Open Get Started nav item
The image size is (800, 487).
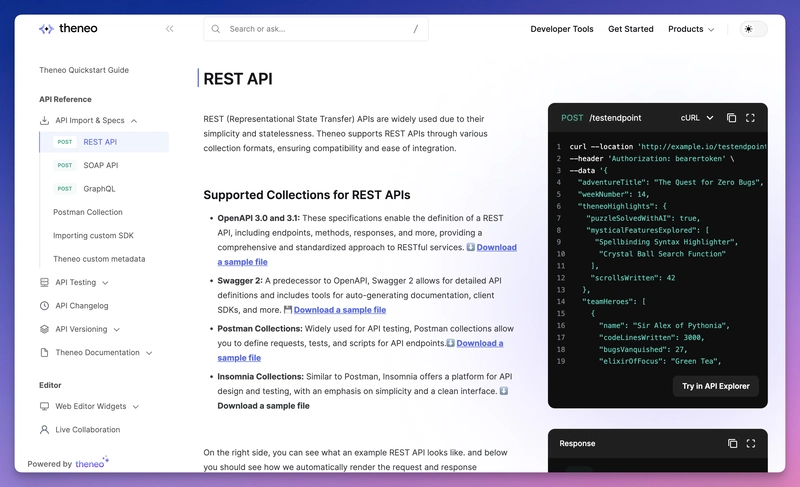tap(631, 29)
